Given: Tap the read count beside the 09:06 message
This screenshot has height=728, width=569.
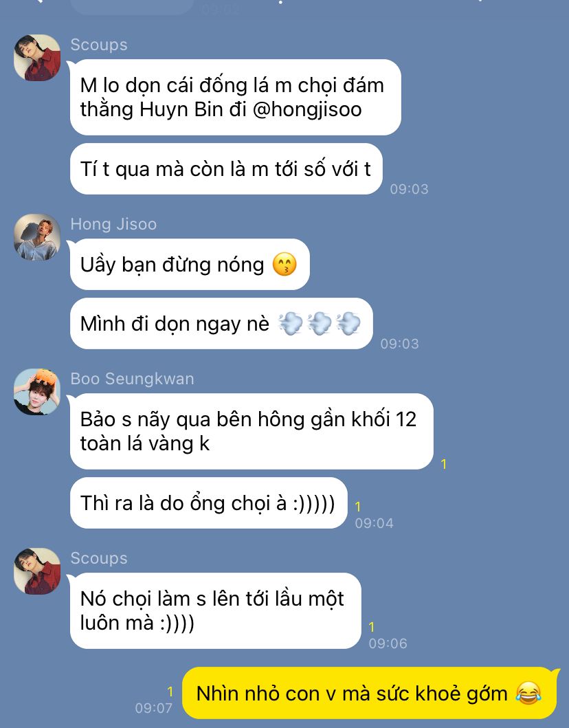Looking at the screenshot, I should (x=371, y=627).
